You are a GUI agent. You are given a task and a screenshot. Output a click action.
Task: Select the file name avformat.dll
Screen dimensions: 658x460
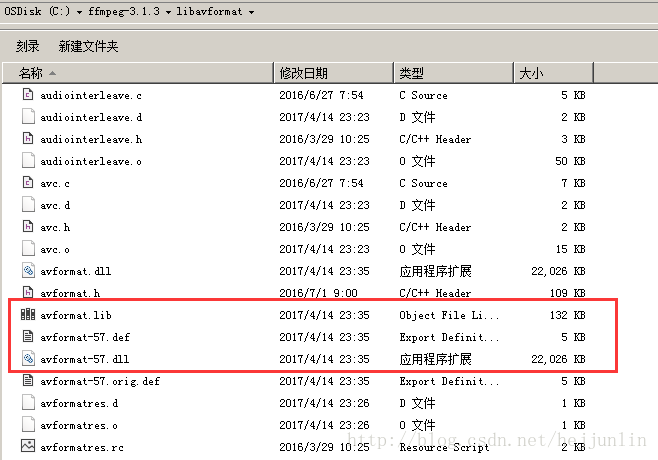tap(76, 271)
